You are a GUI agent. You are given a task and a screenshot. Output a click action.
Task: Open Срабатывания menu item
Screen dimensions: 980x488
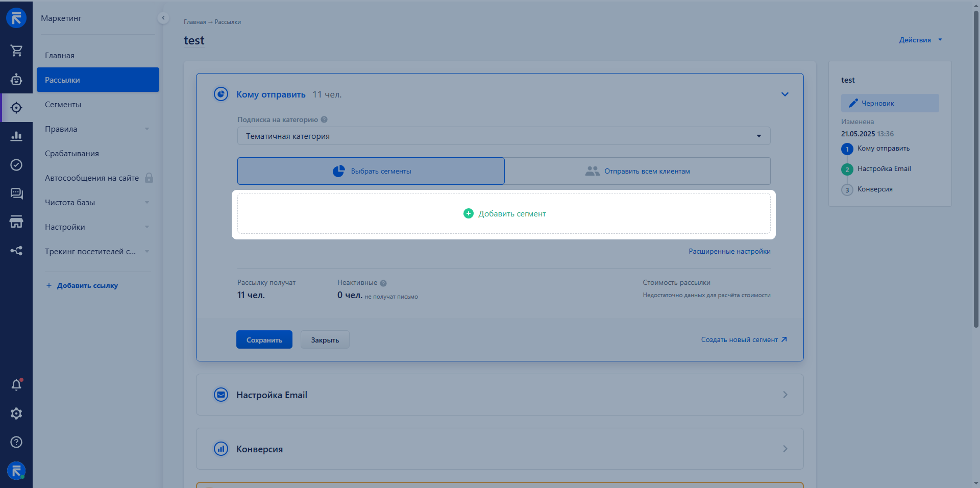tap(72, 154)
